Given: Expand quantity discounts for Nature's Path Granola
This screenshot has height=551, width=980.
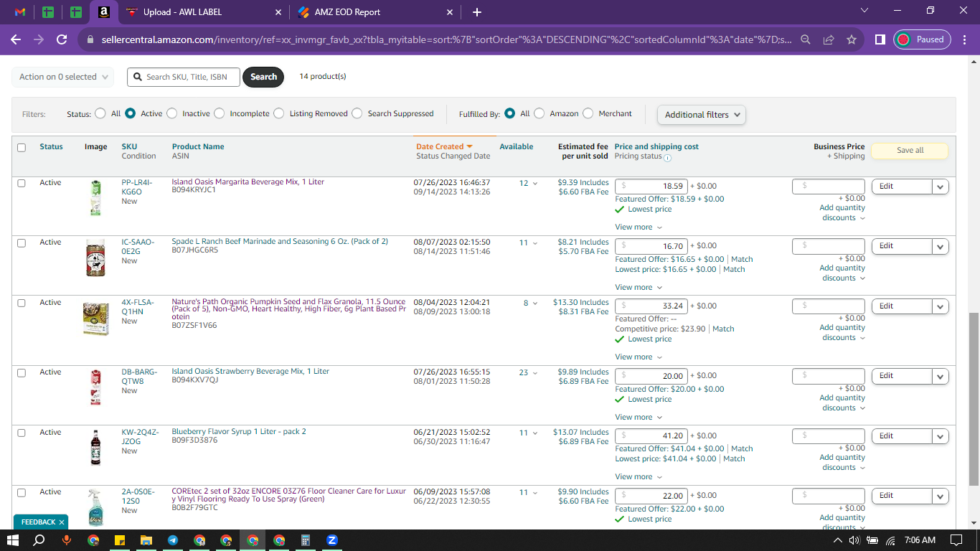Looking at the screenshot, I should (x=842, y=333).
